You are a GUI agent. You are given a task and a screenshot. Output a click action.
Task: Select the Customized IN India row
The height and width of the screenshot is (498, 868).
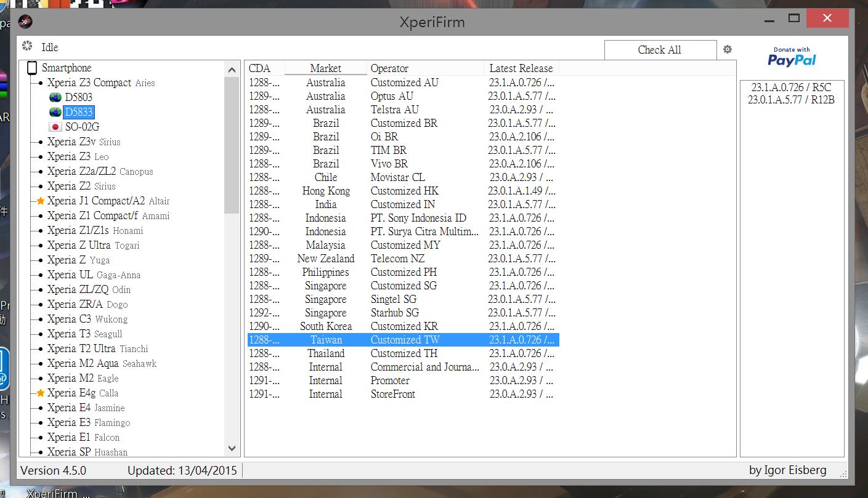pyautogui.click(x=403, y=204)
